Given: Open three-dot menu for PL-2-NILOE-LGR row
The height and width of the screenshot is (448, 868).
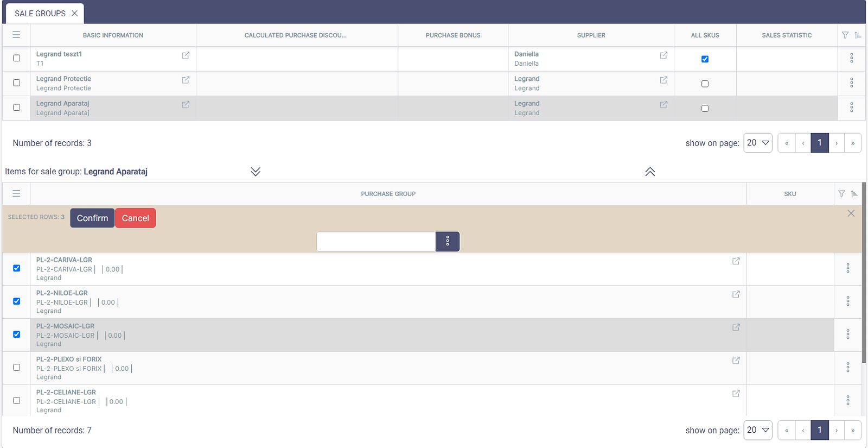Looking at the screenshot, I should (847, 301).
